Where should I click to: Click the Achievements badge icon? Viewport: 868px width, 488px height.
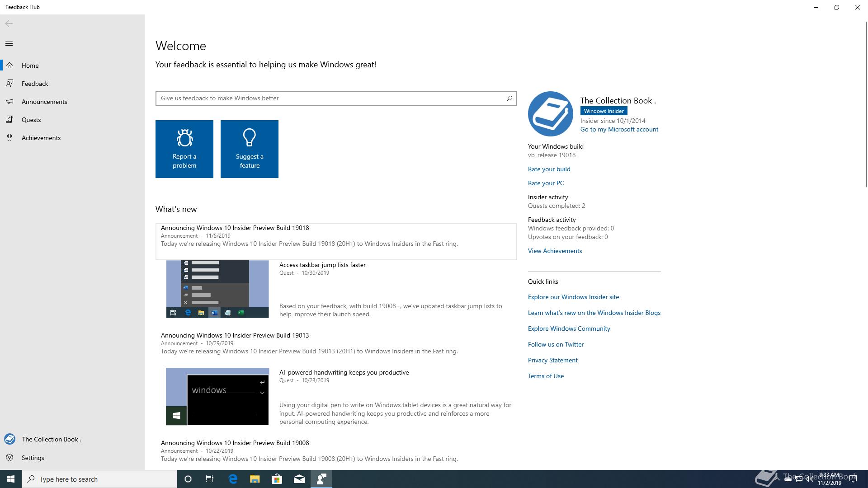pyautogui.click(x=9, y=138)
